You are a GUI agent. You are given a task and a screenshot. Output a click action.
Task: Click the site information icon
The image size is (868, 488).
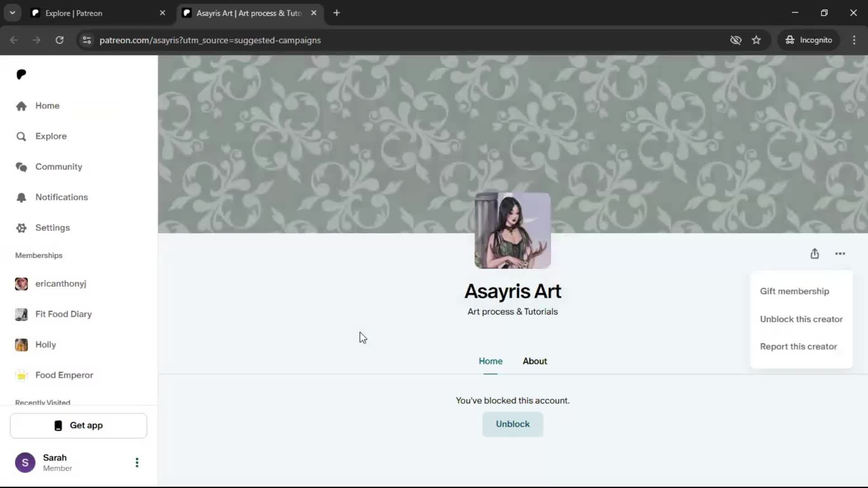tap(87, 40)
